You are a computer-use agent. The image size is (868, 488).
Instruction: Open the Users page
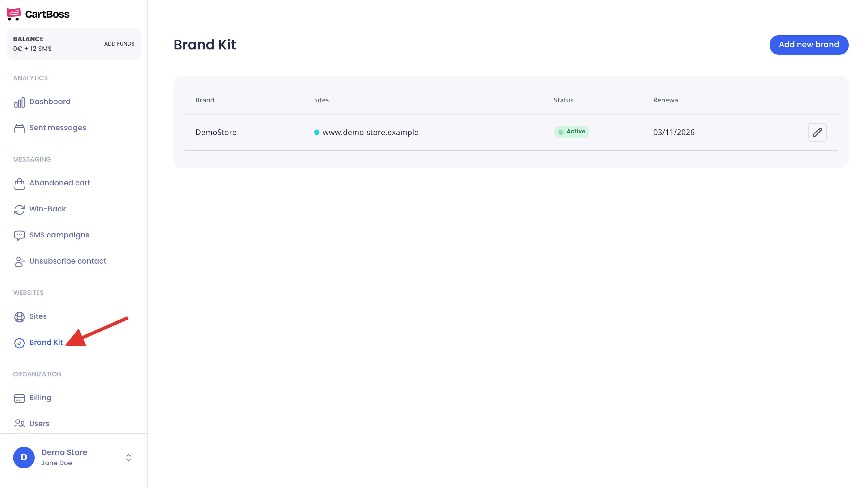(39, 424)
